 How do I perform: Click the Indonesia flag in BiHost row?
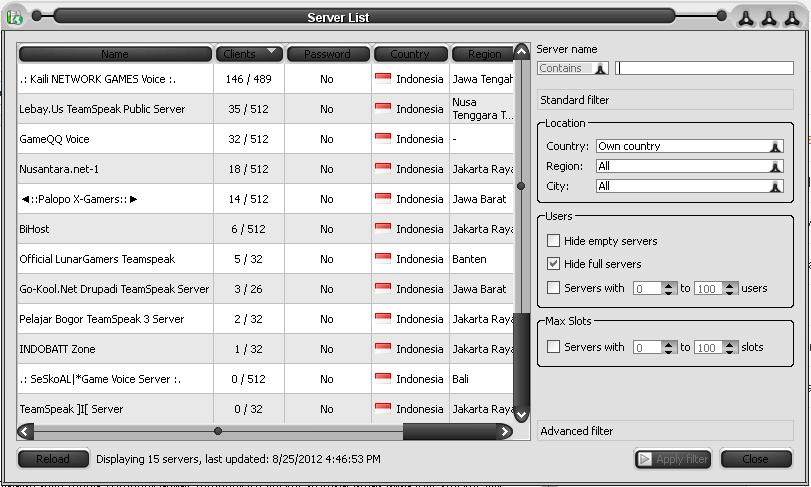[x=383, y=229]
